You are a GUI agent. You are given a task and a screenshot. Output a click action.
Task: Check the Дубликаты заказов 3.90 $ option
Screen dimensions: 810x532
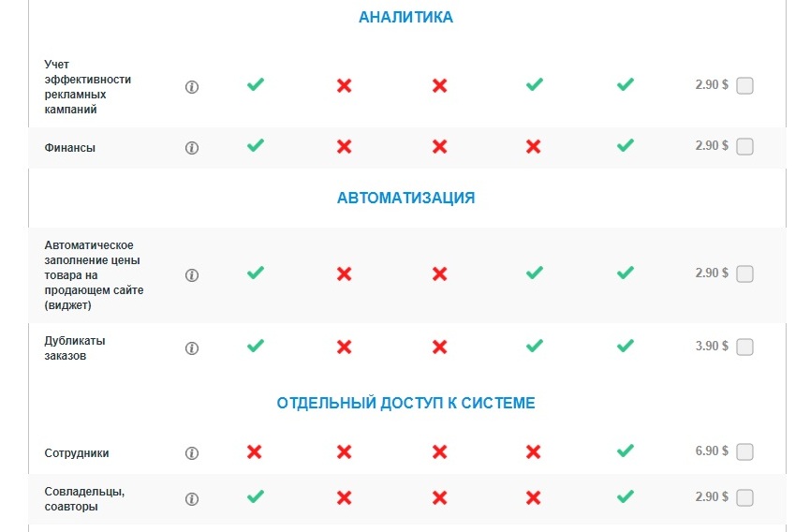744,347
